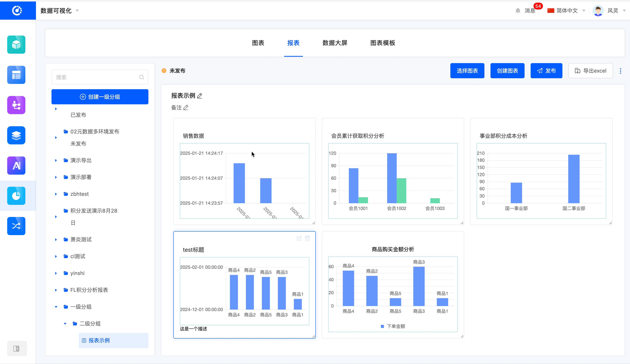Switch to the 数据大屏 tab
The image size is (630, 364).
coord(335,43)
